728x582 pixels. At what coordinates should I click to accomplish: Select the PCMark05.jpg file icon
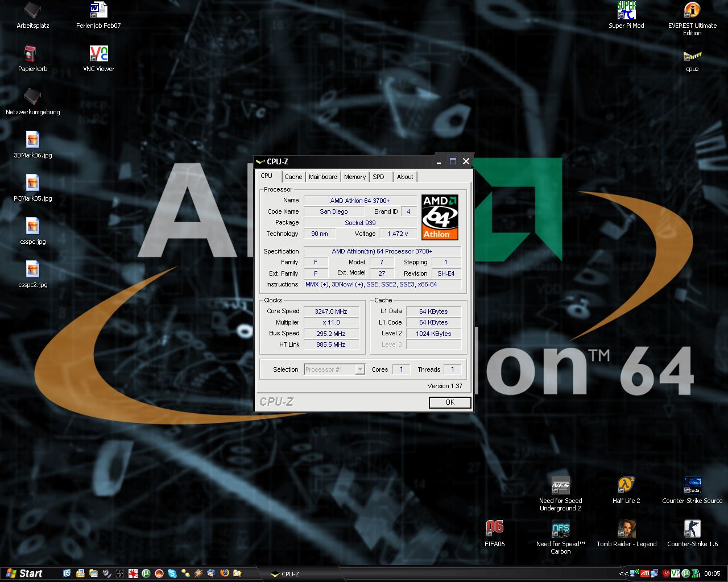click(x=33, y=188)
